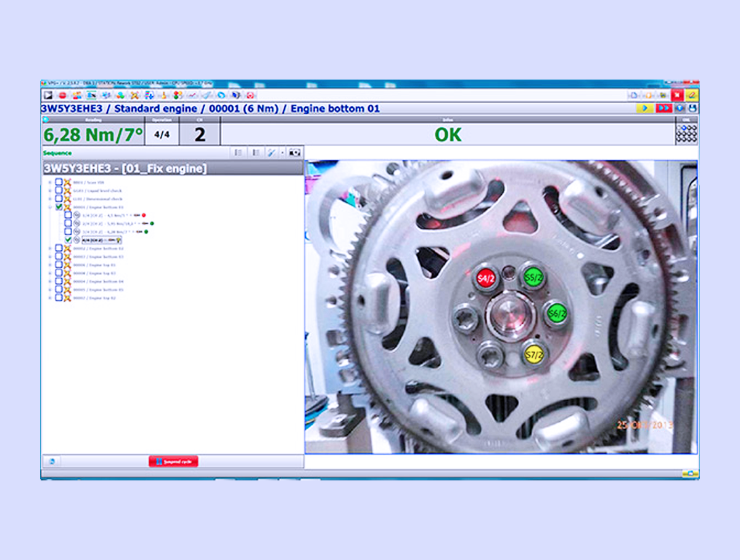
Task: Click the black play icon in the toolbar
Action: tap(48, 95)
